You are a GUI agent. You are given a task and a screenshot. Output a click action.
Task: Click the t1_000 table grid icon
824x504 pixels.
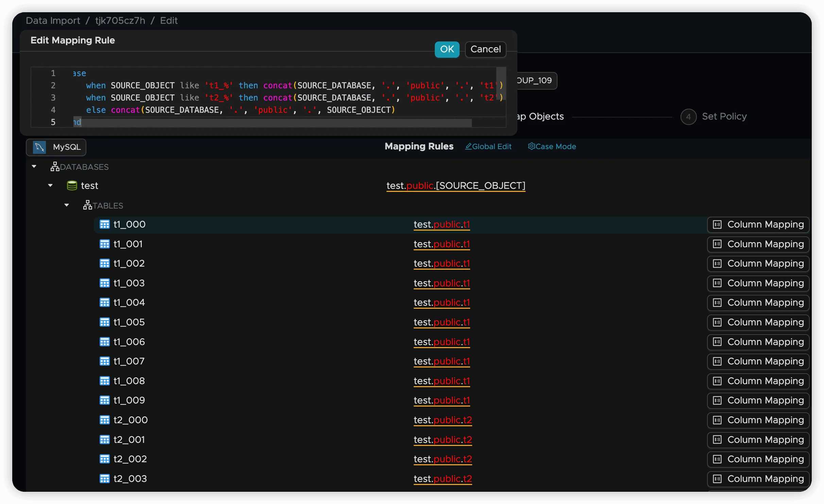point(104,224)
